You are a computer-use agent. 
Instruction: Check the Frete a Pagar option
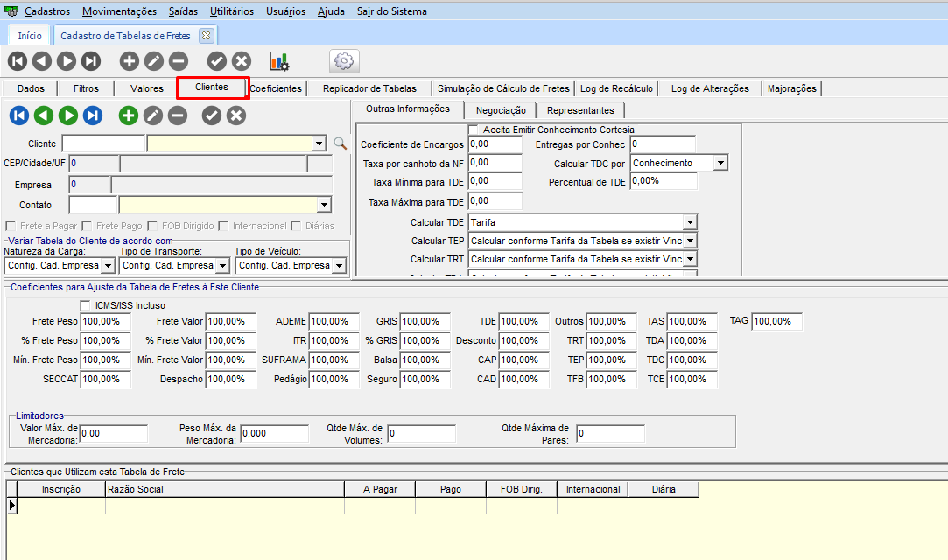pos(11,226)
